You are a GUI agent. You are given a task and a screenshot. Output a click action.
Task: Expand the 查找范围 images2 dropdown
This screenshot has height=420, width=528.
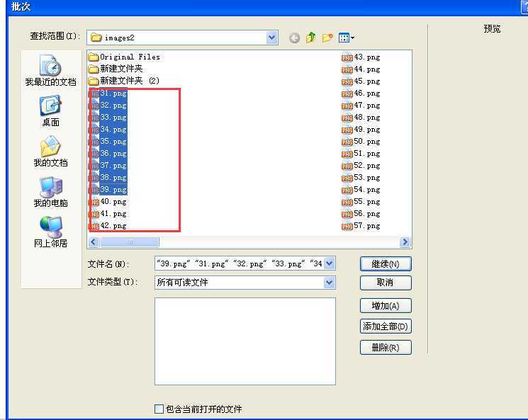point(272,38)
